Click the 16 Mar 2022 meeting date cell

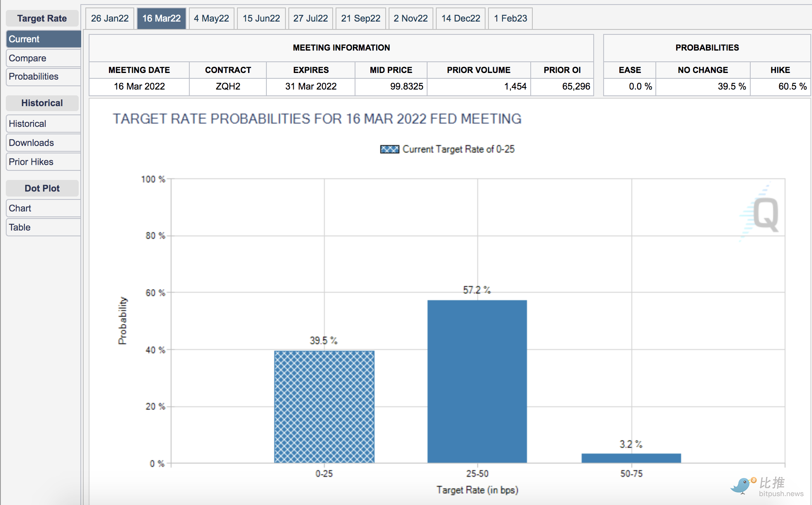pos(139,86)
